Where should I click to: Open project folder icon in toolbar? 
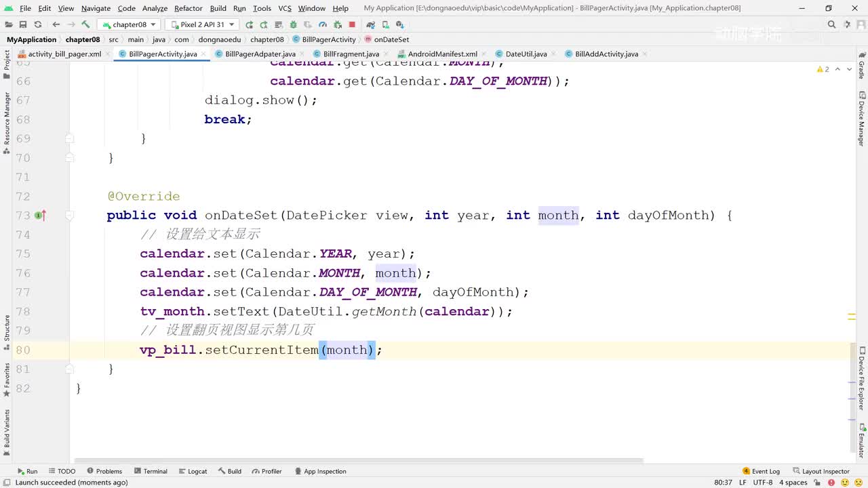pos(9,24)
